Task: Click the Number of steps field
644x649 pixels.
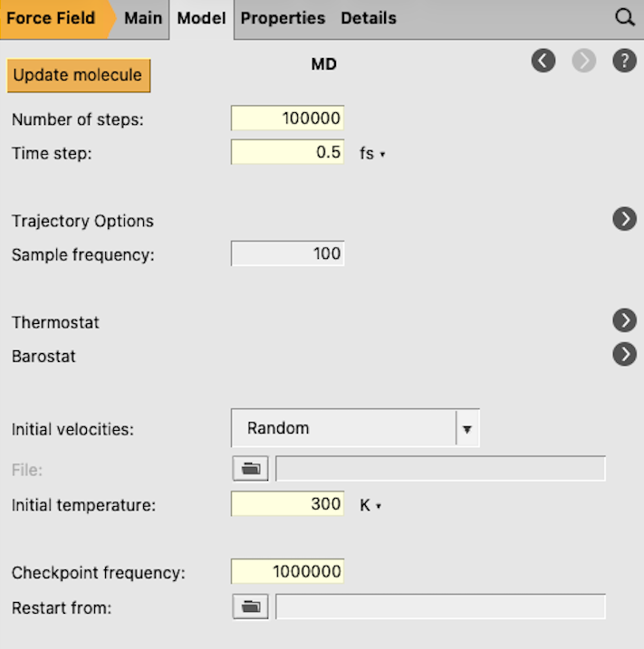Action: 287,119
